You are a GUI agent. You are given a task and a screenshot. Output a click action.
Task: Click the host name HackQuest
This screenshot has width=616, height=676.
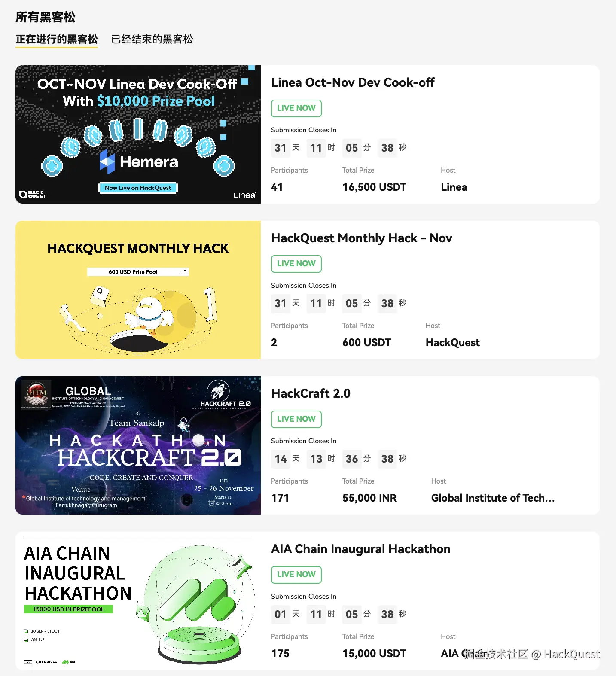(453, 343)
